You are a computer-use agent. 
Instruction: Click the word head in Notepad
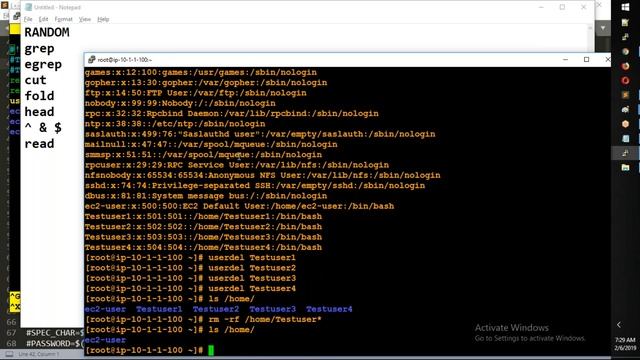coord(39,112)
